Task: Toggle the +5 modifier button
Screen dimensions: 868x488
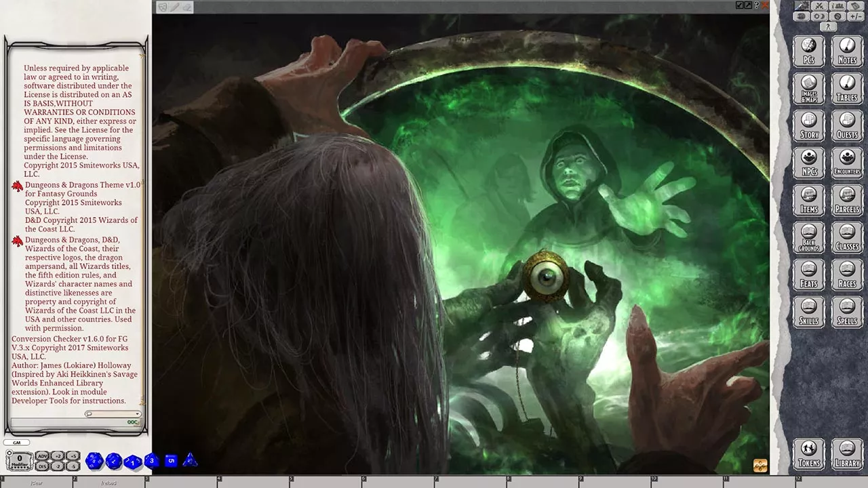Action: 73,456
